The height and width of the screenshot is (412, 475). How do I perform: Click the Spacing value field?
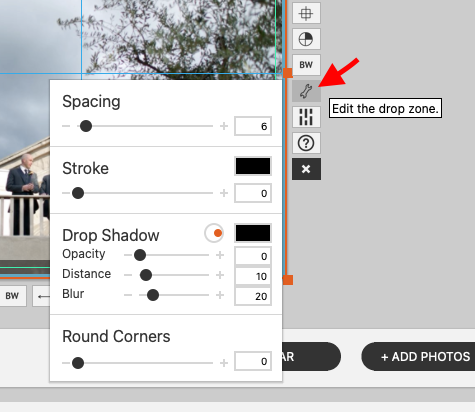click(x=253, y=126)
